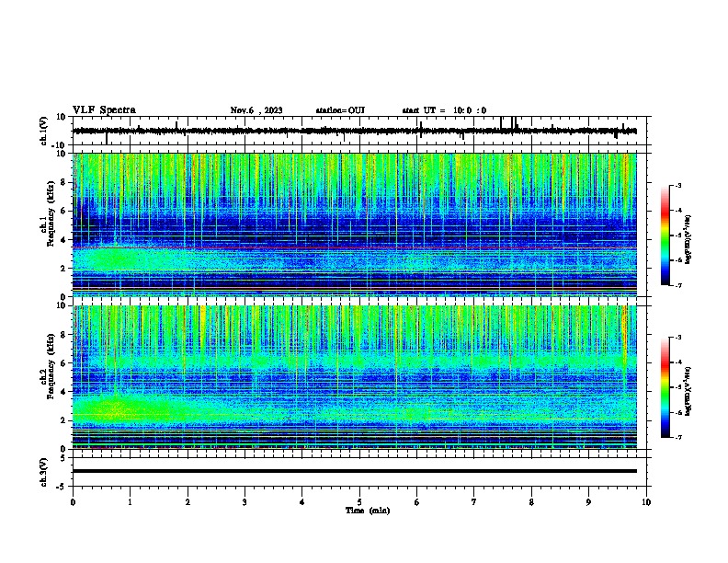Click the time-axis tick label "2"
Viewport: 728px width, 563px height.
(x=188, y=502)
